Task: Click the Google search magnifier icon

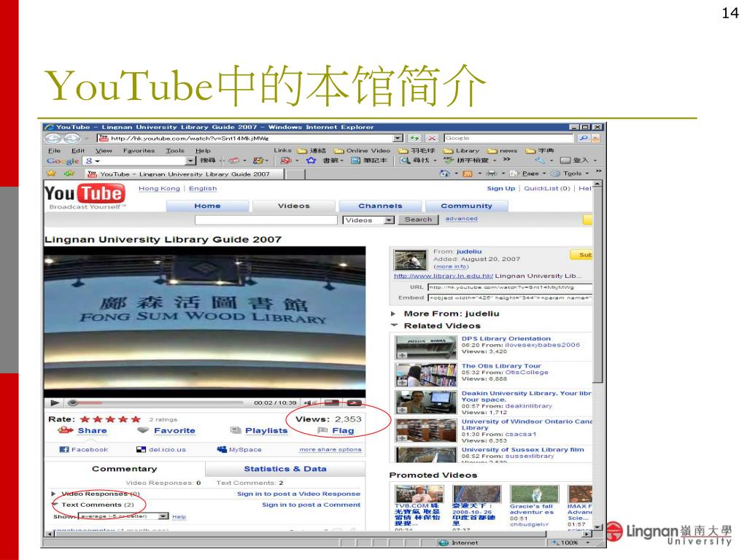Action: click(x=583, y=138)
